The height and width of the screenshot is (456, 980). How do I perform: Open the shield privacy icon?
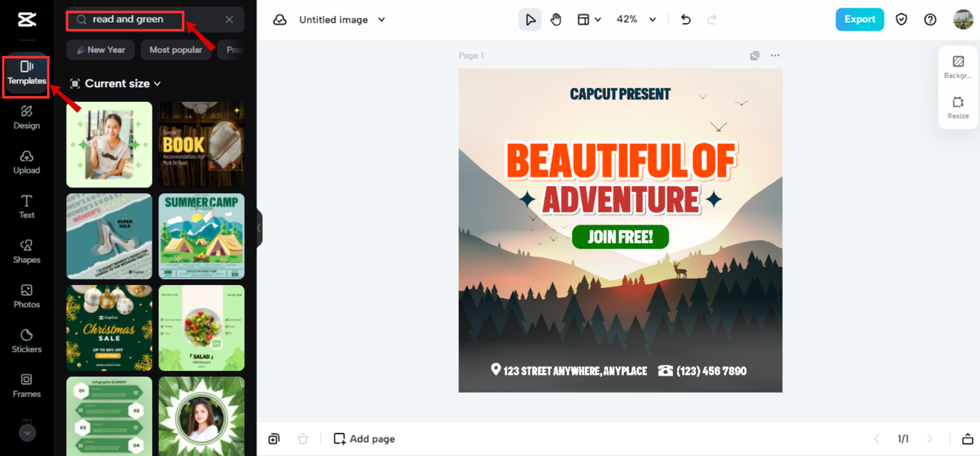tap(902, 20)
